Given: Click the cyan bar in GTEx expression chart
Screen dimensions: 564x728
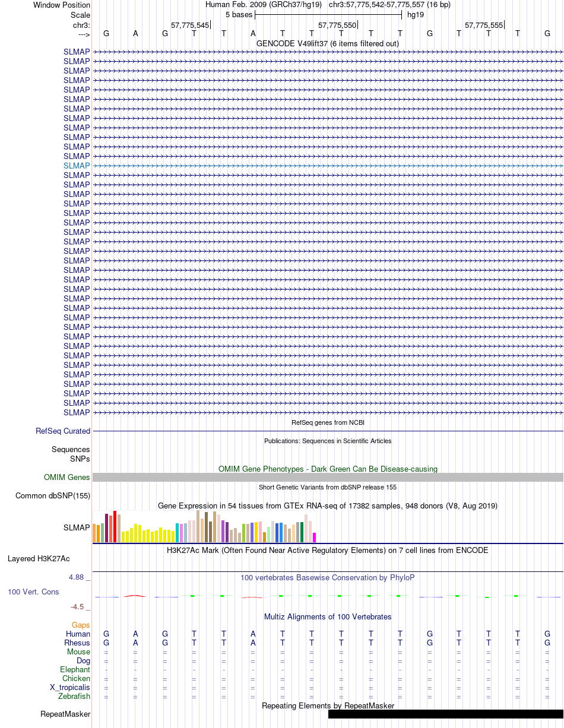Looking at the screenshot, I should point(178,533).
